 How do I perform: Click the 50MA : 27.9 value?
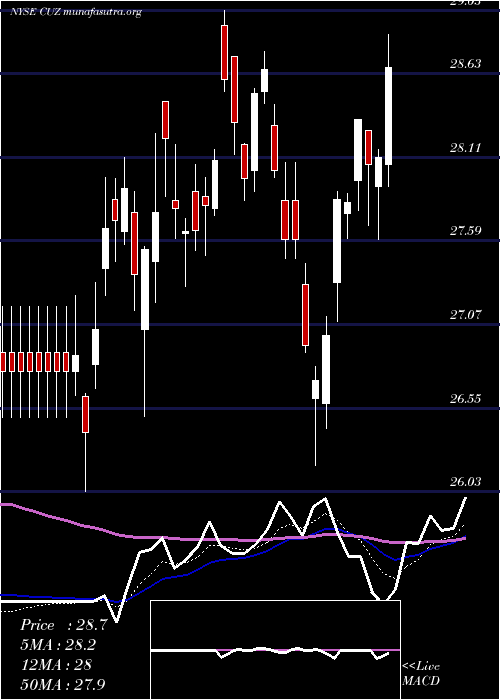click(x=63, y=684)
